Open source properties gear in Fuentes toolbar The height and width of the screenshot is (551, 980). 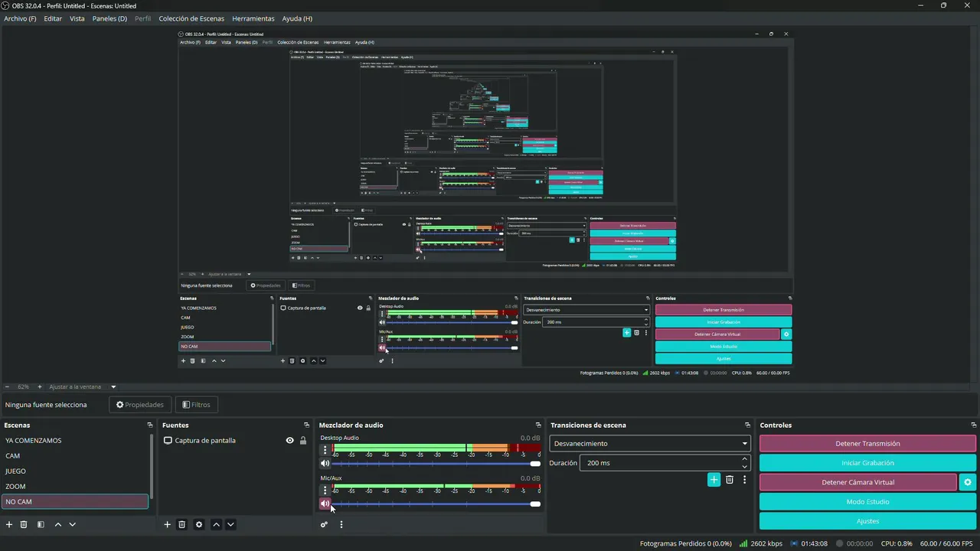(x=199, y=524)
